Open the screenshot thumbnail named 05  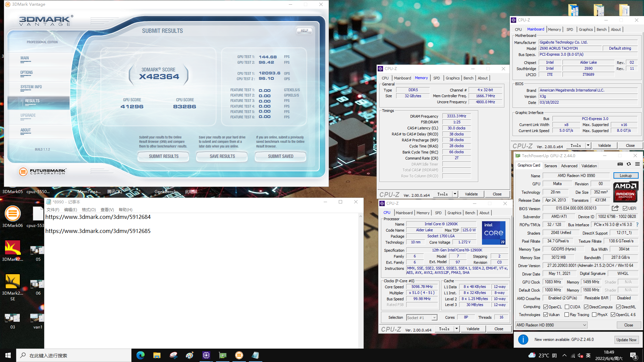tap(37, 253)
